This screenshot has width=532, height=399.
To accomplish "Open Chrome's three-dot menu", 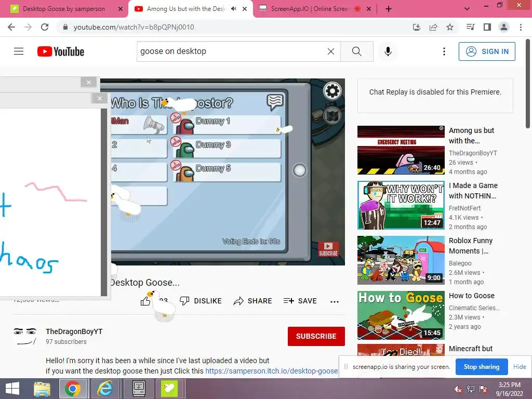I will tap(521, 27).
